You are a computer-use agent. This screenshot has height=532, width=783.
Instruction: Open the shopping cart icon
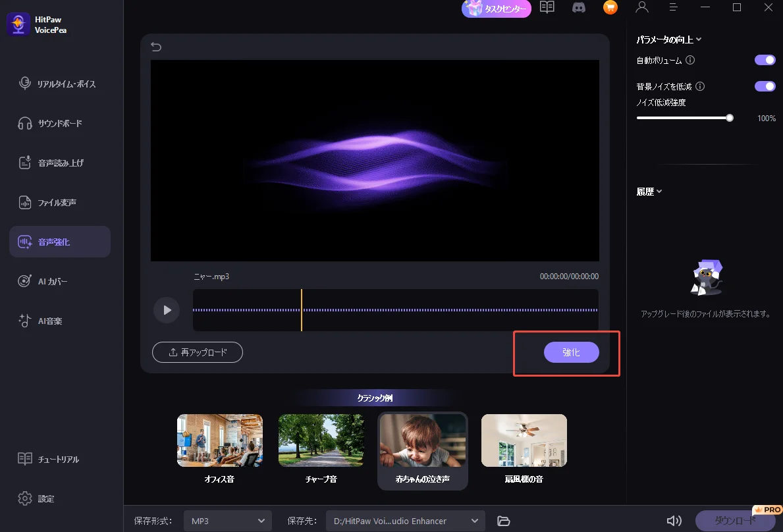(x=610, y=8)
